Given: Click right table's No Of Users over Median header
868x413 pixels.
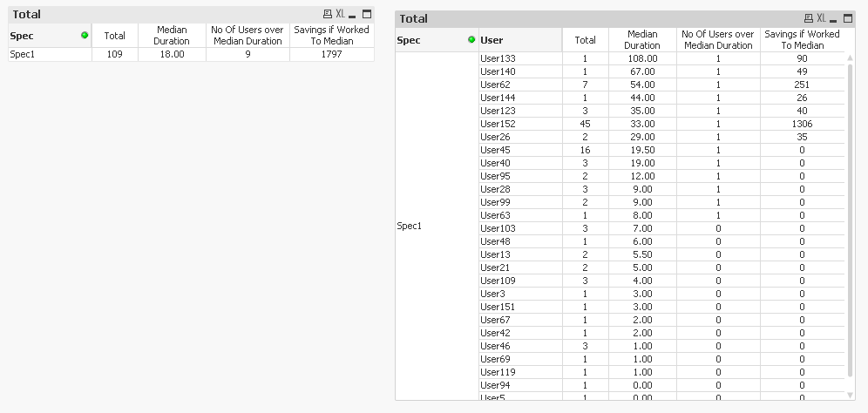Looking at the screenshot, I should [x=717, y=40].
